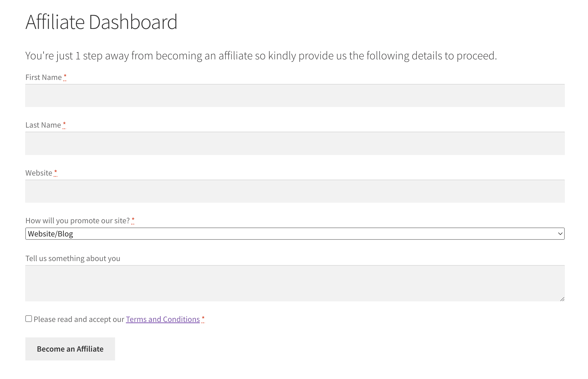Click the 'First Name' label text
Screen dimensions: 588x379
pos(44,77)
